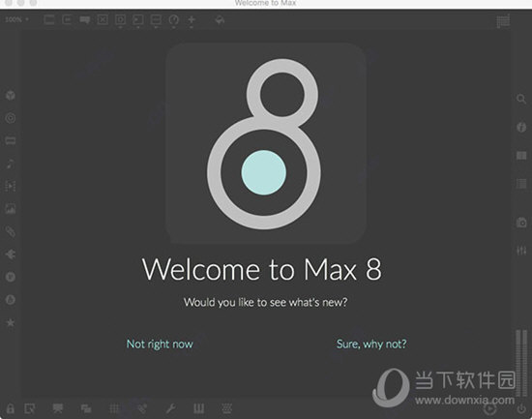Add a slider object from top toolbar
Image resolution: width=532 pixels, height=419 pixels.
point(156,20)
